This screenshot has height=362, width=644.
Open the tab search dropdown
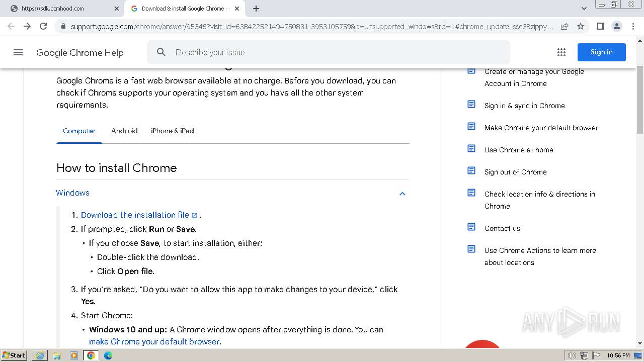(x=584, y=9)
